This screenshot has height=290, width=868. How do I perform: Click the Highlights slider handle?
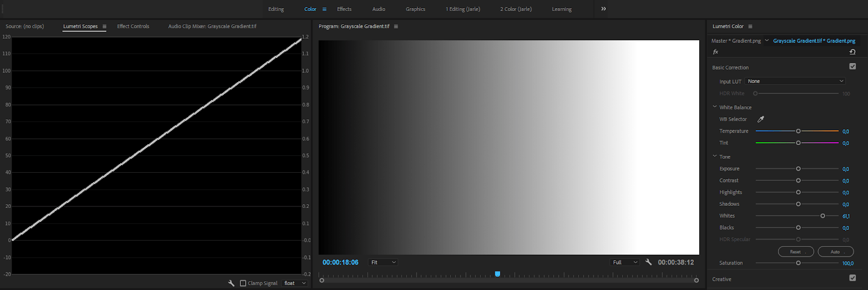pyautogui.click(x=798, y=192)
